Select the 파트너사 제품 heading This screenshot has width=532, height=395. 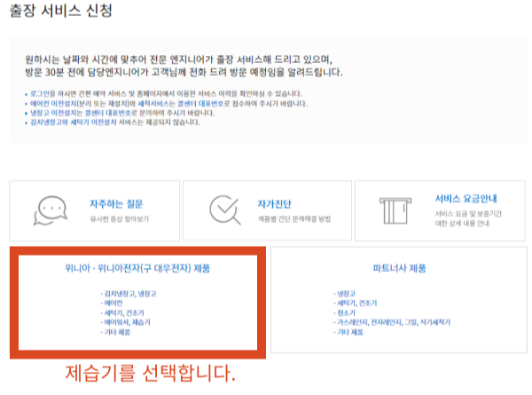[x=399, y=268]
